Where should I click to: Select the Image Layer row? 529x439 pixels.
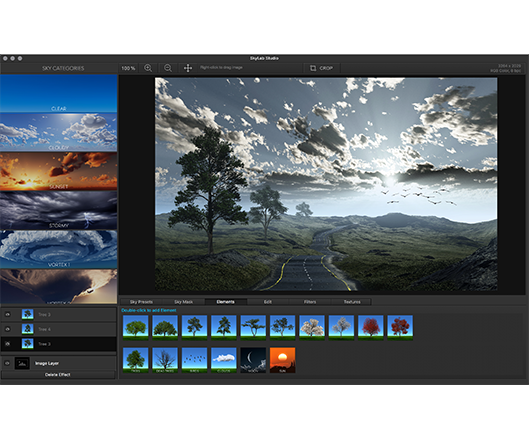(x=59, y=363)
